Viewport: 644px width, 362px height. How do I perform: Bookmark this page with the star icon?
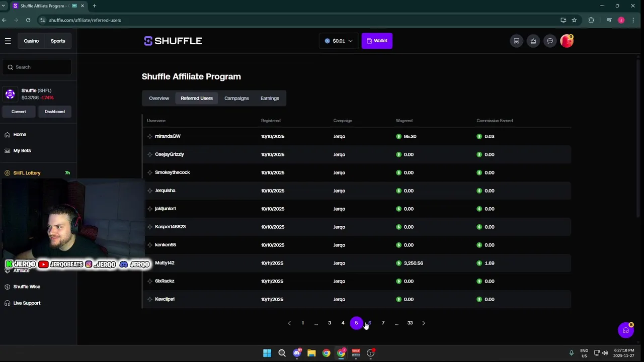574,20
